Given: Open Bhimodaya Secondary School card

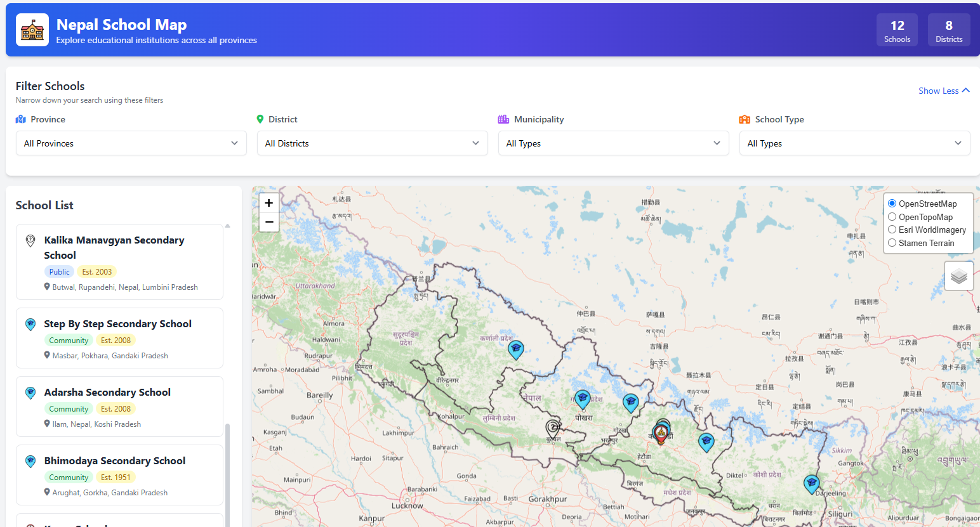Looking at the screenshot, I should point(119,475).
